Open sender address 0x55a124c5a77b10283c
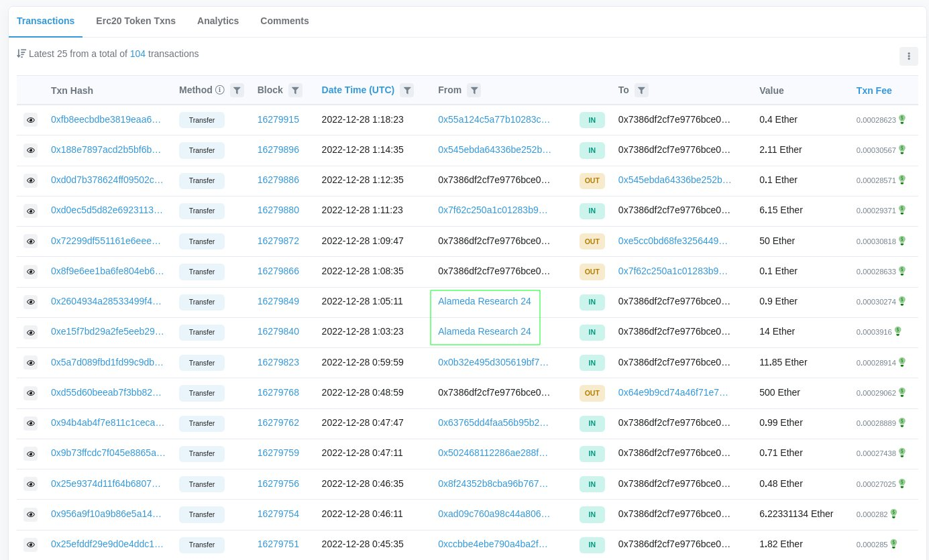 point(494,119)
